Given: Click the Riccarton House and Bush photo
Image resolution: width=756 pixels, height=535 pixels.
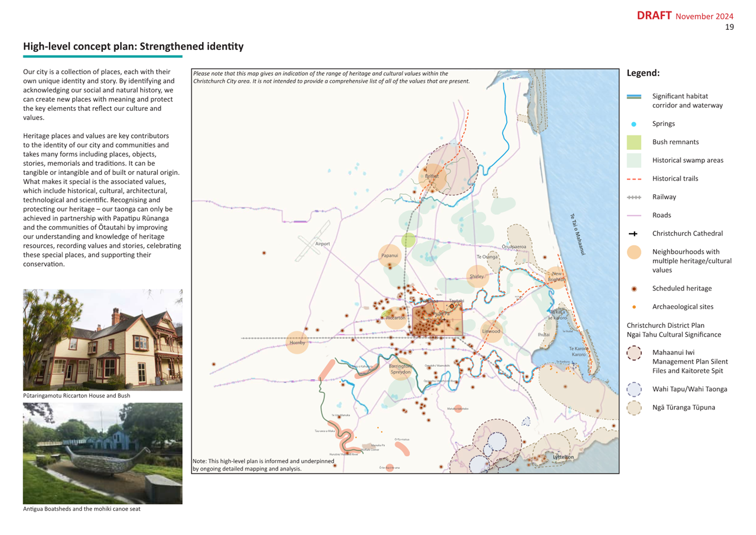Looking at the screenshot, I should 103,340.
